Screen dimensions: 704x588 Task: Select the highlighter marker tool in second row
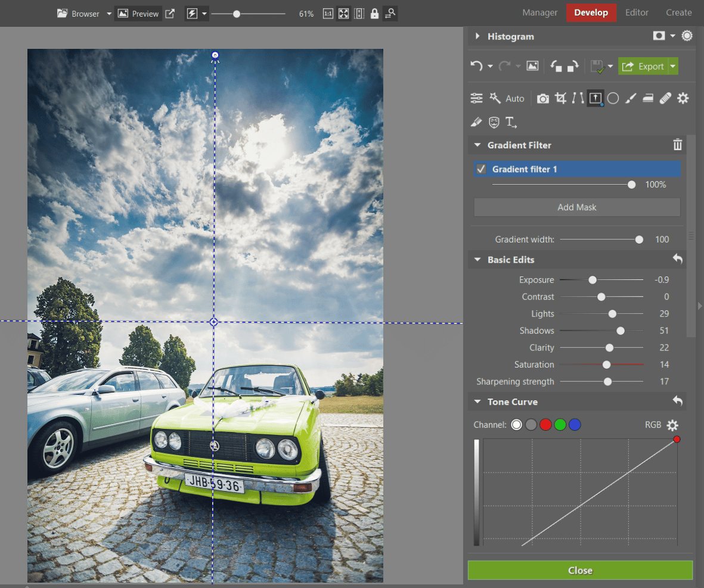click(476, 122)
